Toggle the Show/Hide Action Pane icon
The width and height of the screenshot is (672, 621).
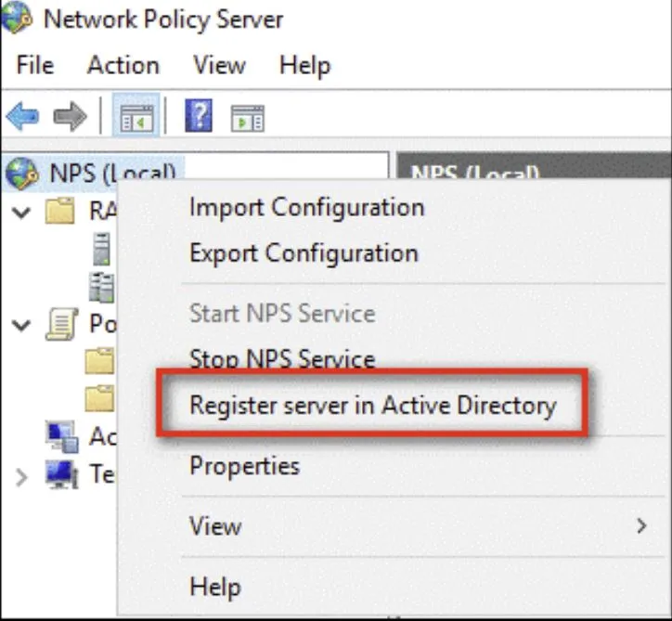pyautogui.click(x=248, y=118)
